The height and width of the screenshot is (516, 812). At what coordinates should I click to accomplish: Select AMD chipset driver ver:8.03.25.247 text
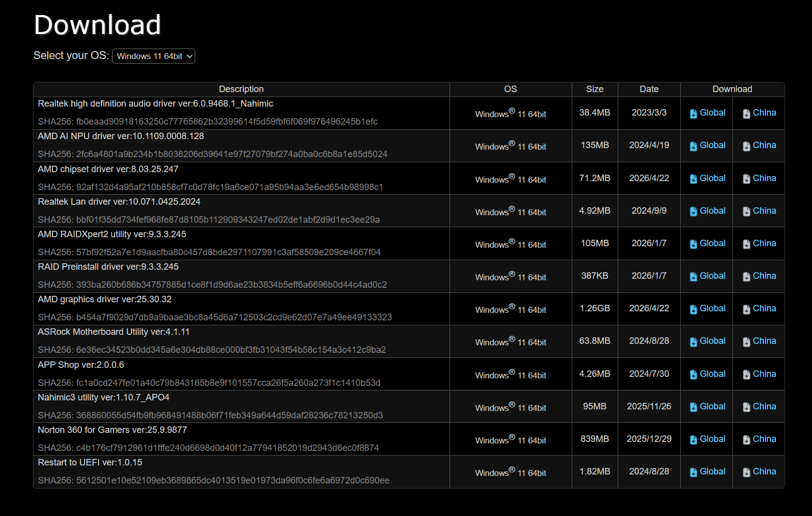(108, 169)
